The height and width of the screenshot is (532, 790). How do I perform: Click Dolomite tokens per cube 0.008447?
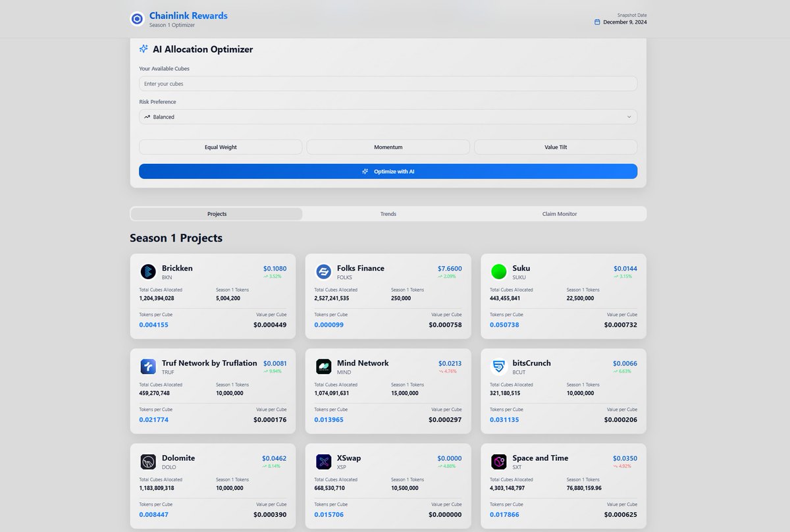[153, 514]
